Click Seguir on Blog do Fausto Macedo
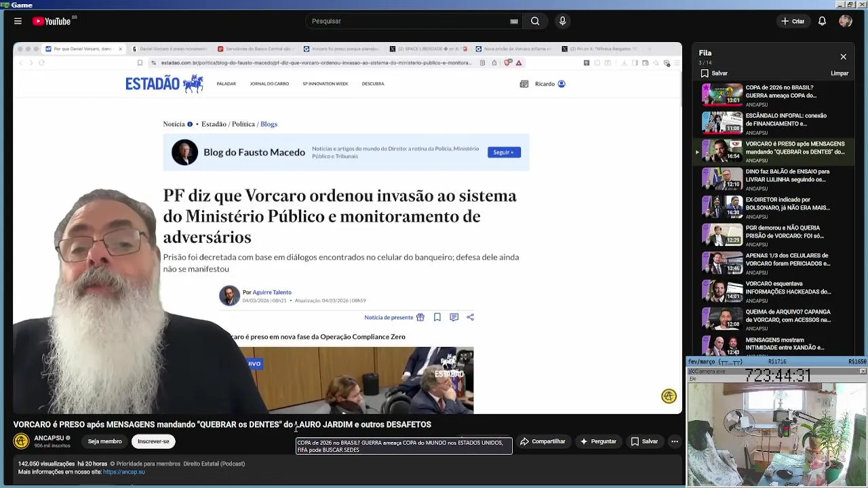Viewport: 868px width, 488px height. pyautogui.click(x=504, y=152)
